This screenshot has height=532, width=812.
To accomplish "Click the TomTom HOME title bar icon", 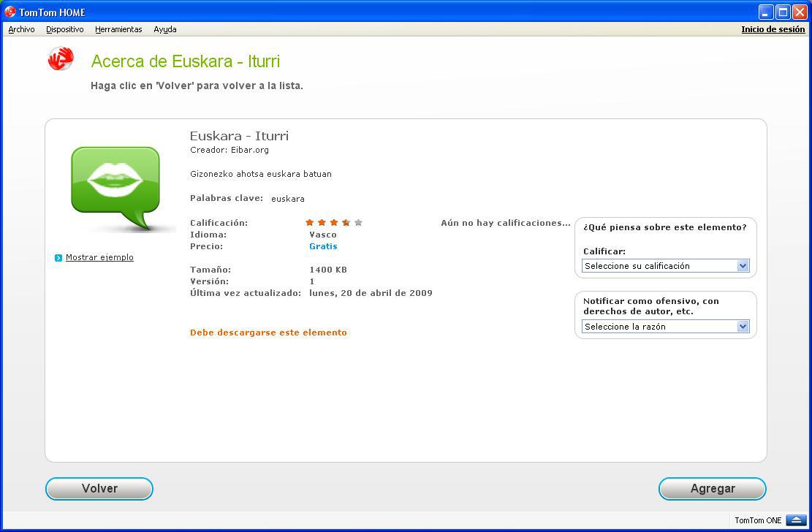I will click(10, 12).
